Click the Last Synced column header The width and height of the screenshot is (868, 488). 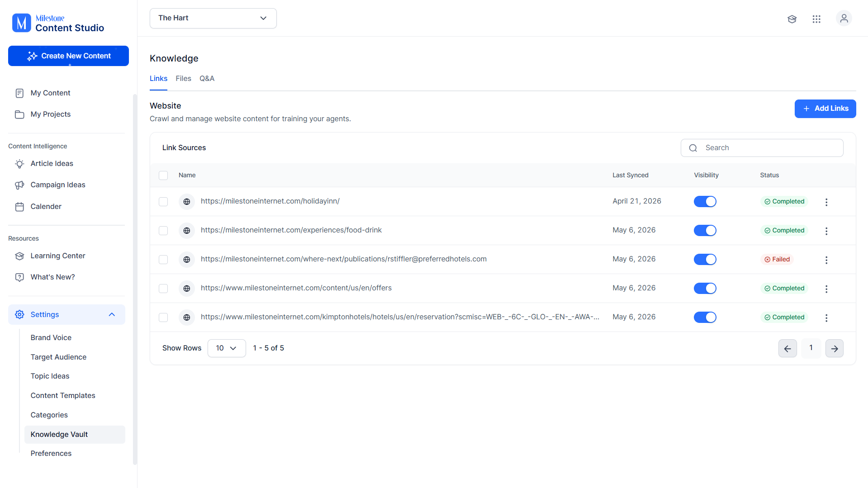[x=631, y=175]
